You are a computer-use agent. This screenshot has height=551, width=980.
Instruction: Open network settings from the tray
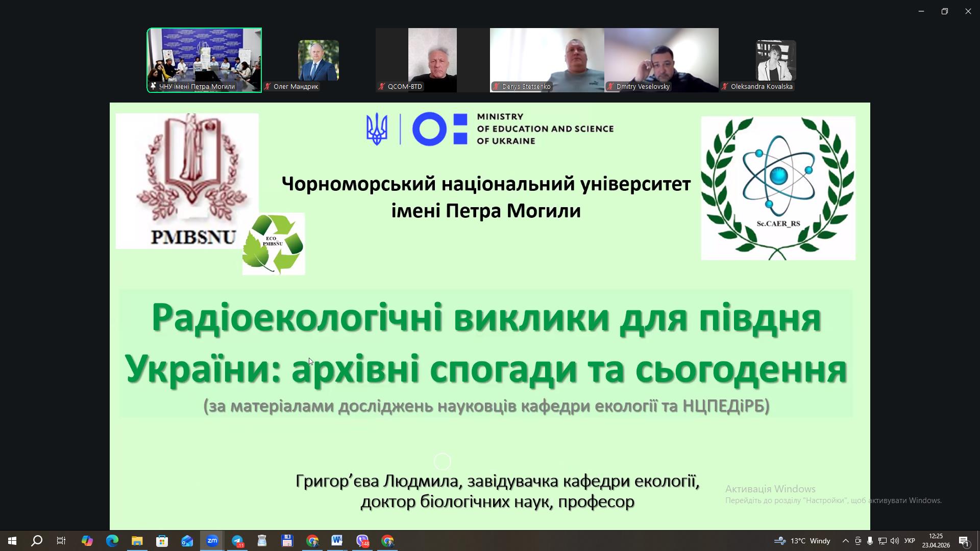882,541
